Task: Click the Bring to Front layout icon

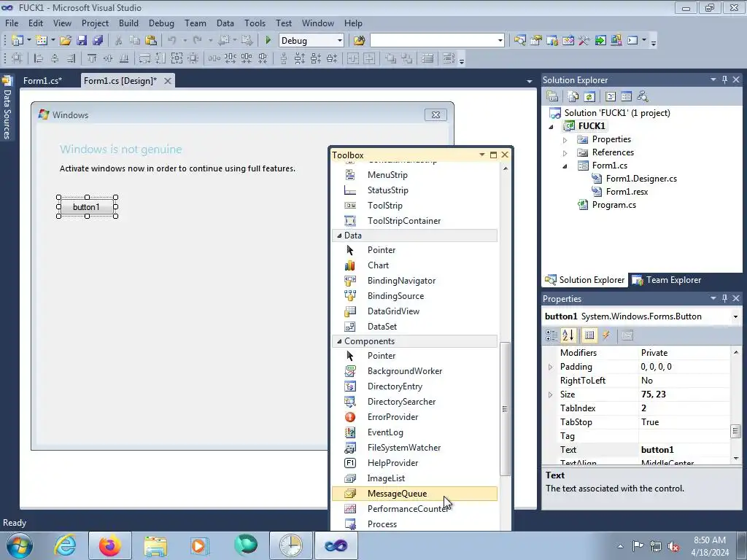Action: pos(391,58)
